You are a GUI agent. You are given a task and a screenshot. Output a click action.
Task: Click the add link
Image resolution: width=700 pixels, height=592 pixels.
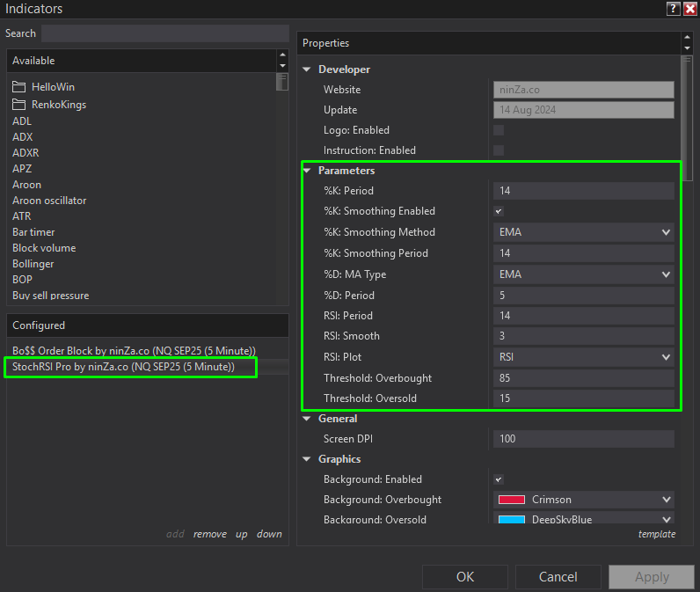pos(175,534)
